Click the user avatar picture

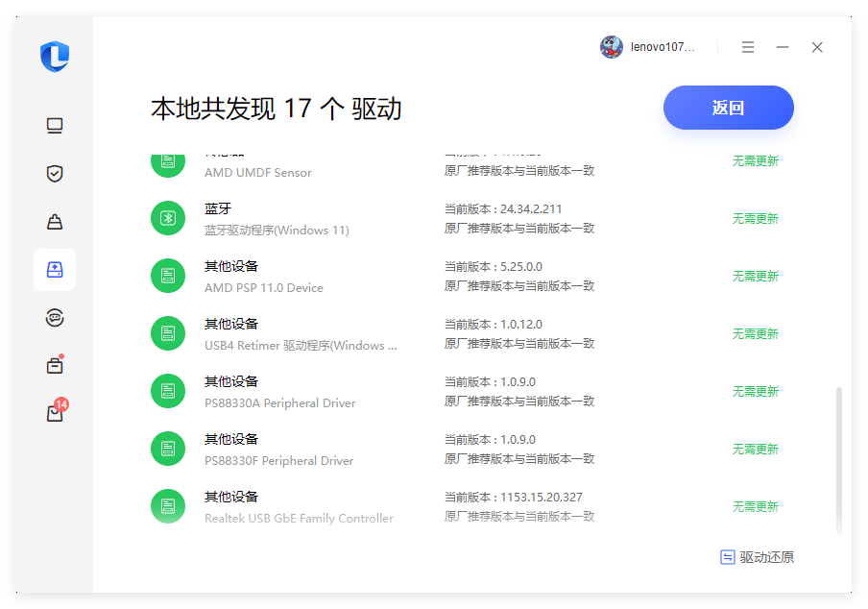tap(612, 47)
